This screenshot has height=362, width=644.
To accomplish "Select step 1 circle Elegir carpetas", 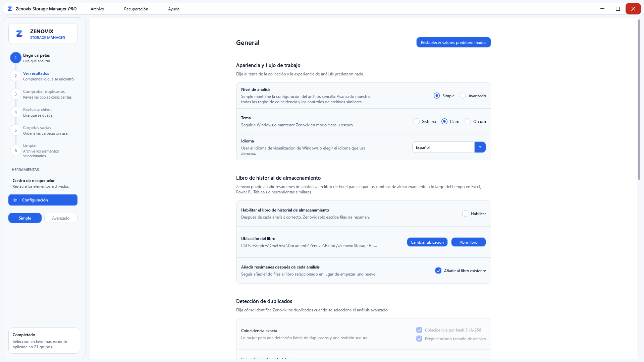I will point(16,58).
